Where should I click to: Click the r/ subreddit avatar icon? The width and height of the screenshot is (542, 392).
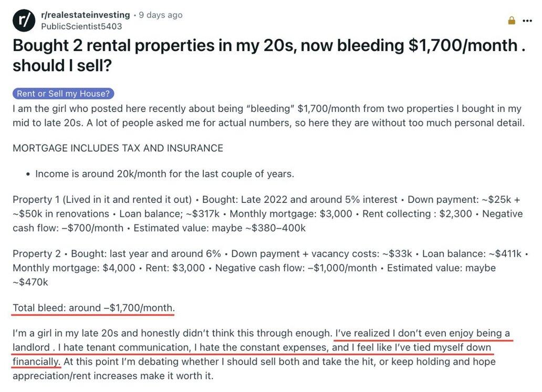(24, 20)
